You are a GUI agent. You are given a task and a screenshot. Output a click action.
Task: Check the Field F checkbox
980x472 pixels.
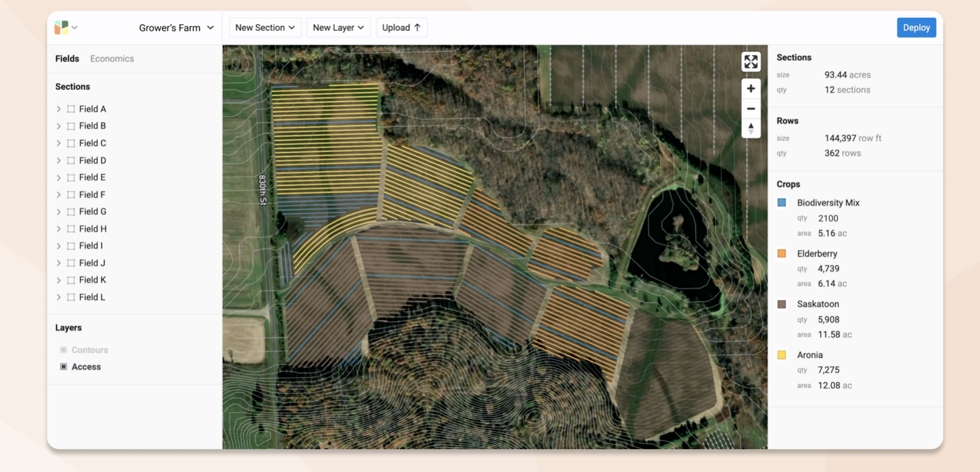point(71,195)
